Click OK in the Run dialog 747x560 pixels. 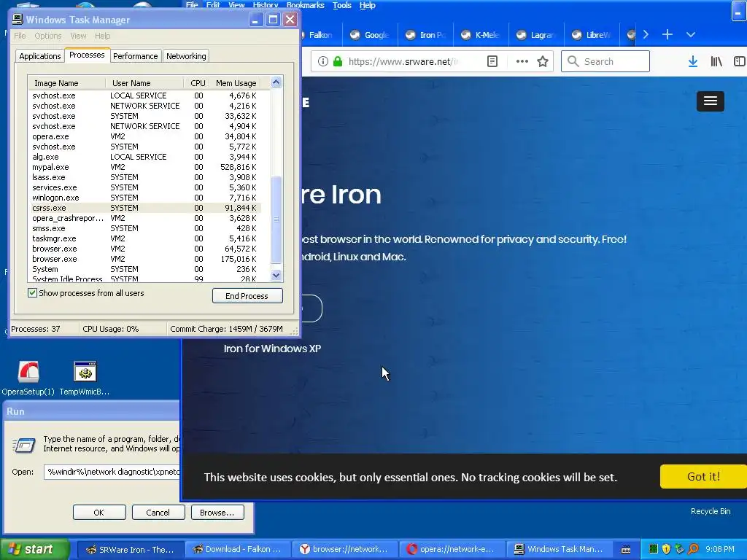[x=99, y=513]
